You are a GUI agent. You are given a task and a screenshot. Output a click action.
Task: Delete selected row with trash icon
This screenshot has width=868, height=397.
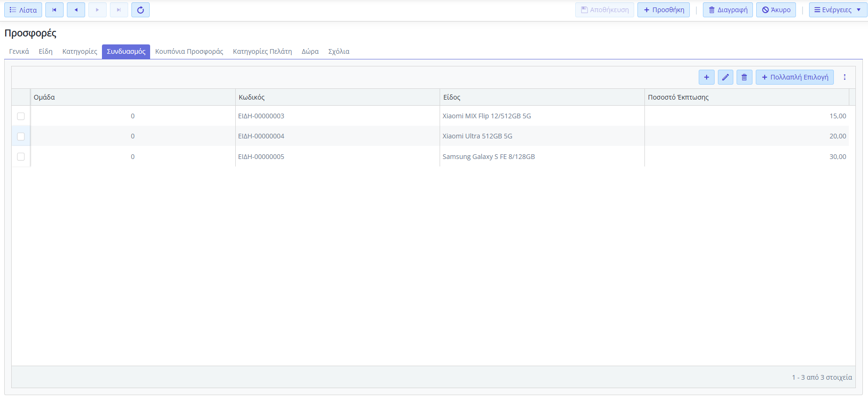tap(744, 77)
